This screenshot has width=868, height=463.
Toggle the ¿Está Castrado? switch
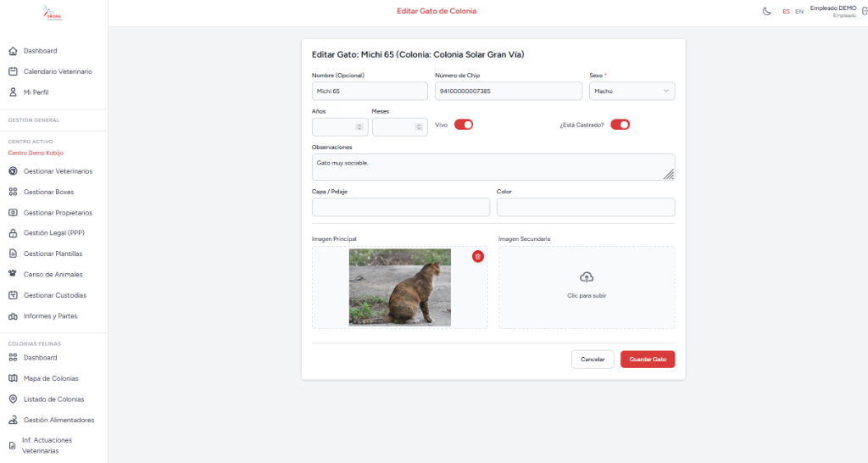click(x=620, y=125)
